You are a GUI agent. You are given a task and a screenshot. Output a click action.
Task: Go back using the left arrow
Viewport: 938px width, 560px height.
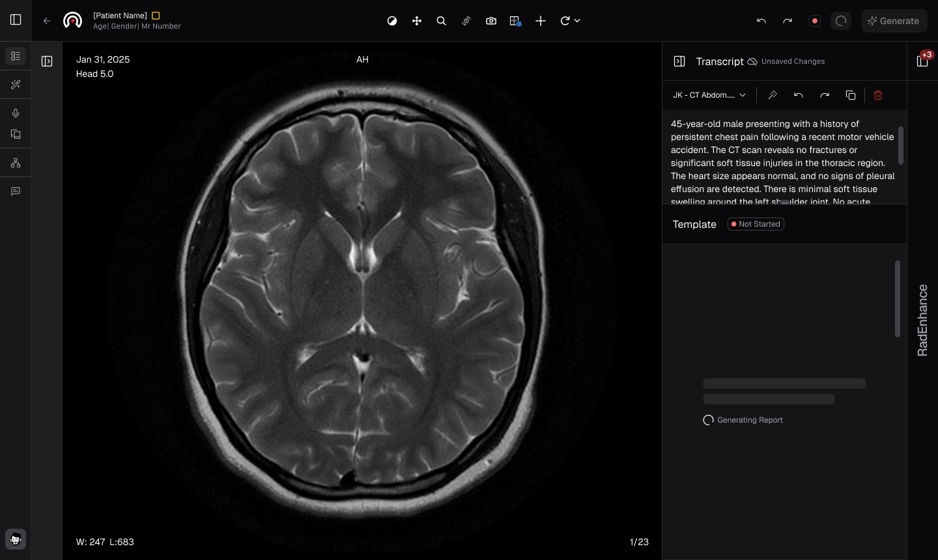point(47,21)
